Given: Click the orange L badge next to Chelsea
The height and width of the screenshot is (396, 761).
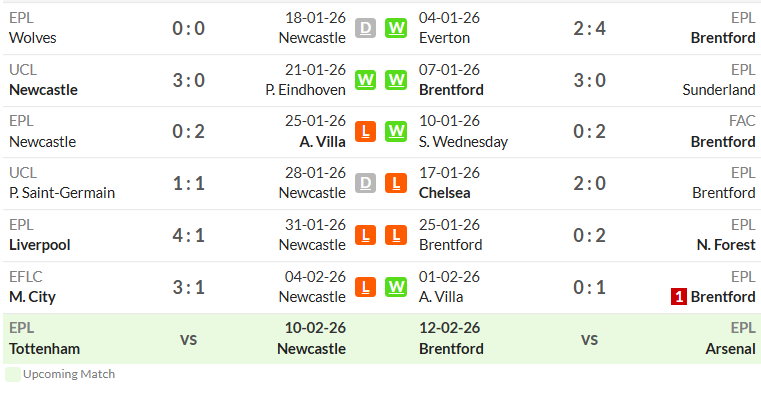Looking at the screenshot, I should coord(396,183).
